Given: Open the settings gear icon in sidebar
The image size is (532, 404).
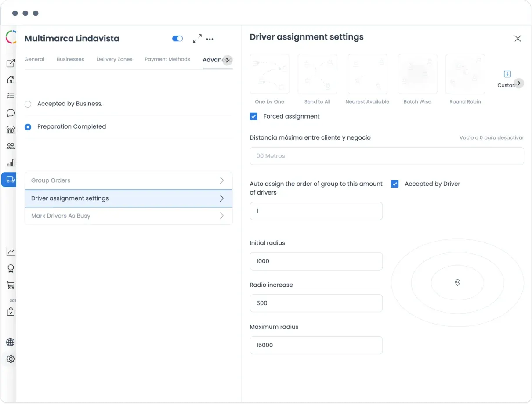Looking at the screenshot, I should click(11, 359).
